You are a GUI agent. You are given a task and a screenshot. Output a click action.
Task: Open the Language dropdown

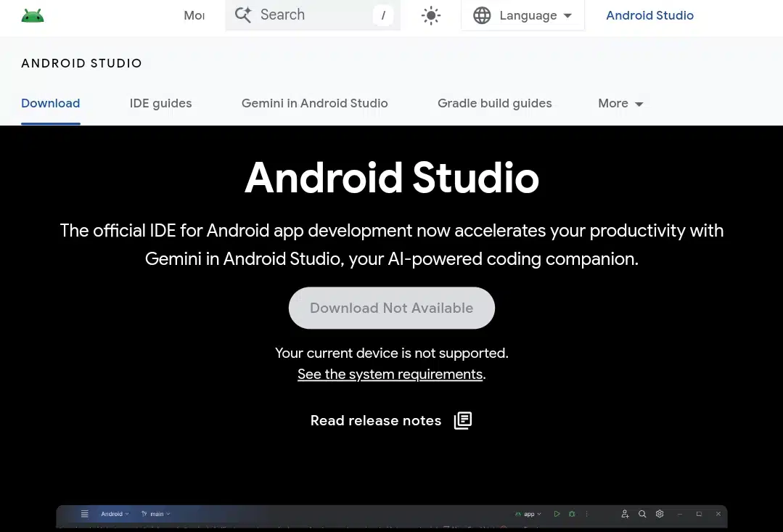(x=522, y=15)
